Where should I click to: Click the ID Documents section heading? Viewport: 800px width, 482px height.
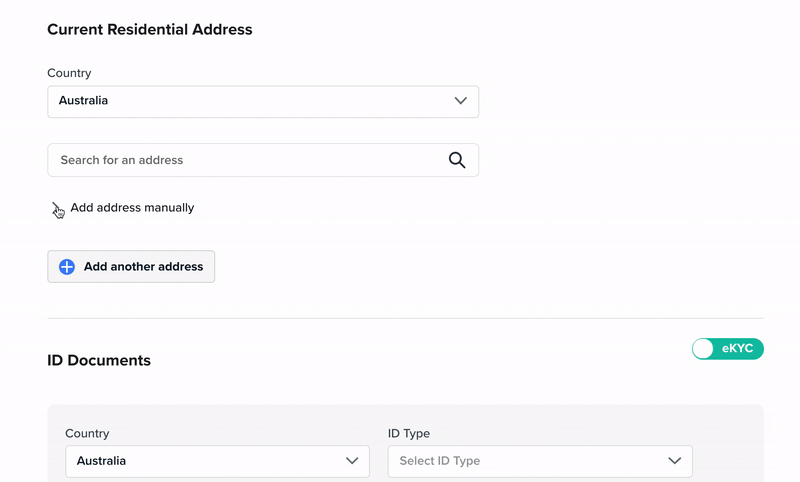tap(99, 361)
